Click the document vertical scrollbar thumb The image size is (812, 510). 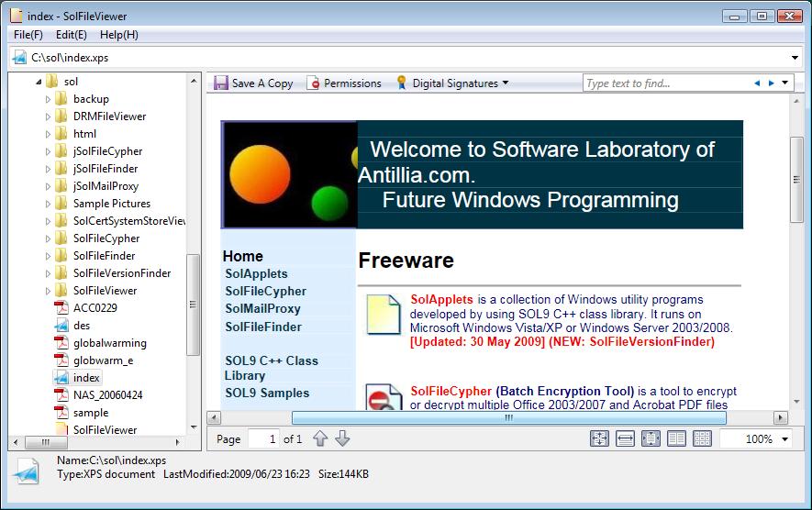(796, 180)
